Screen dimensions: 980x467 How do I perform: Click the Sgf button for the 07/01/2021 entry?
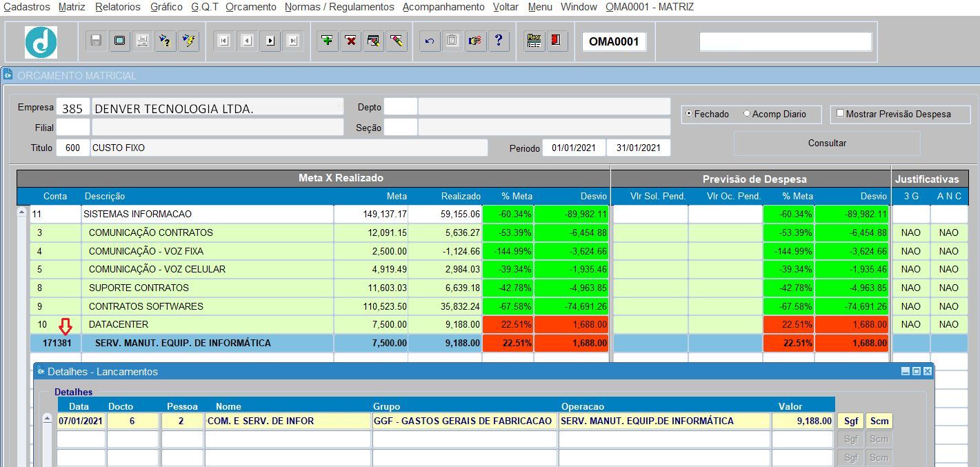click(851, 421)
